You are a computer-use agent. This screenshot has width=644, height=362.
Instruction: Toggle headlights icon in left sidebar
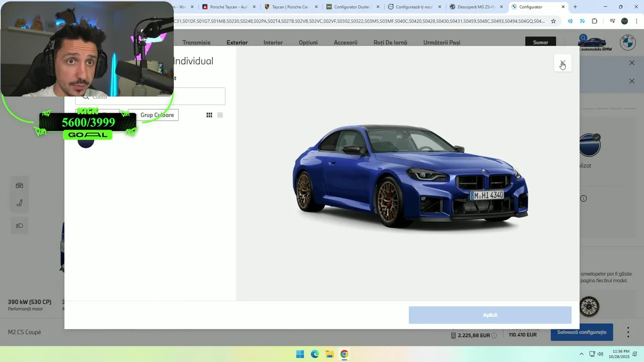[x=20, y=226]
